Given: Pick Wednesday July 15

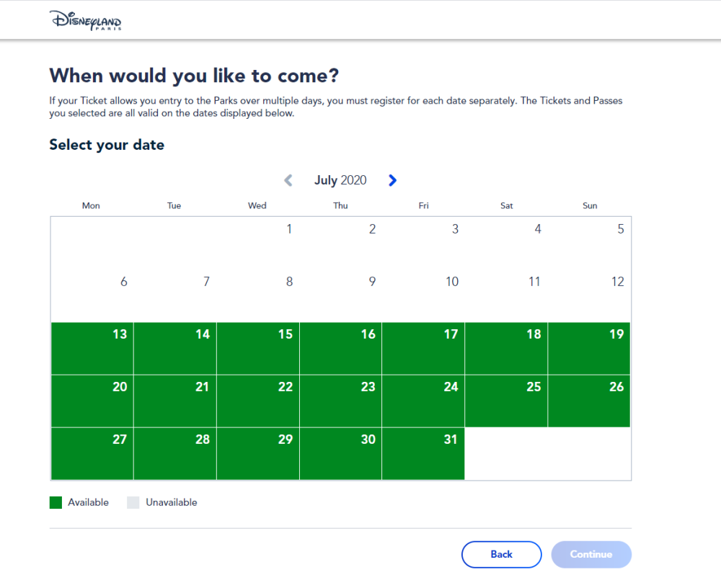Looking at the screenshot, I should pos(258,349).
